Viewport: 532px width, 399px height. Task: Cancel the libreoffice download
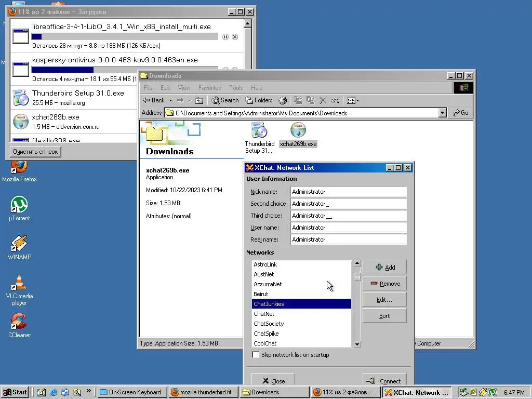click(x=235, y=37)
